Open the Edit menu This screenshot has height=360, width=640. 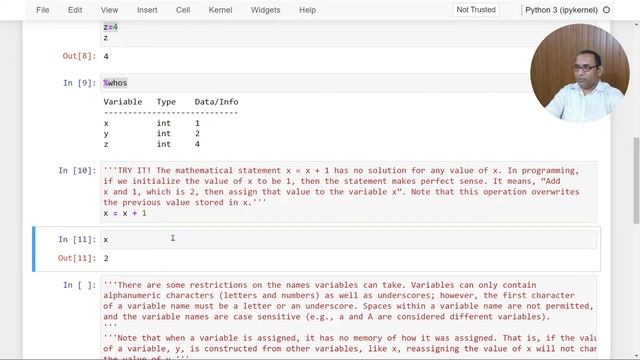[x=75, y=10]
